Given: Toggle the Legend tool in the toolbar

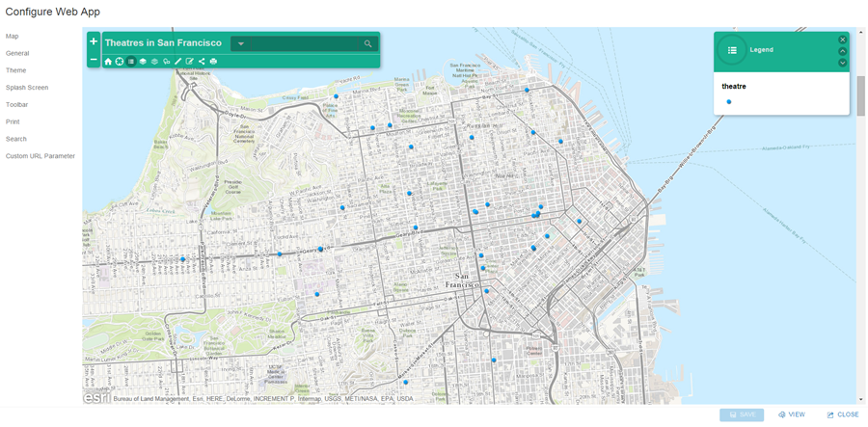Looking at the screenshot, I should 131,62.
